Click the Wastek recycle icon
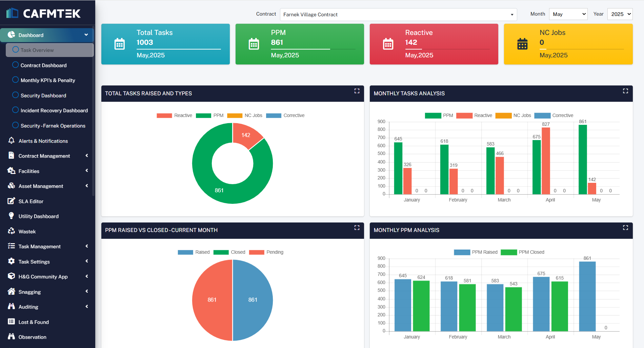This screenshot has height=348, width=644. (x=11, y=231)
